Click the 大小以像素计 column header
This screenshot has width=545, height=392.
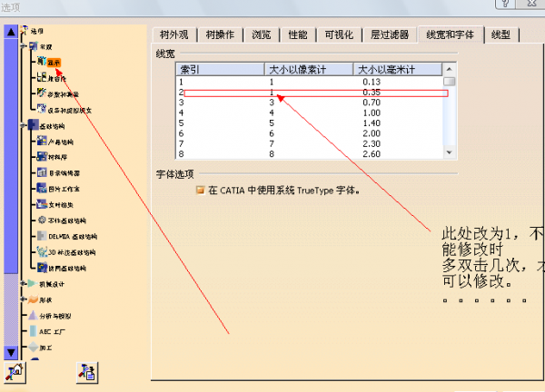pos(309,70)
